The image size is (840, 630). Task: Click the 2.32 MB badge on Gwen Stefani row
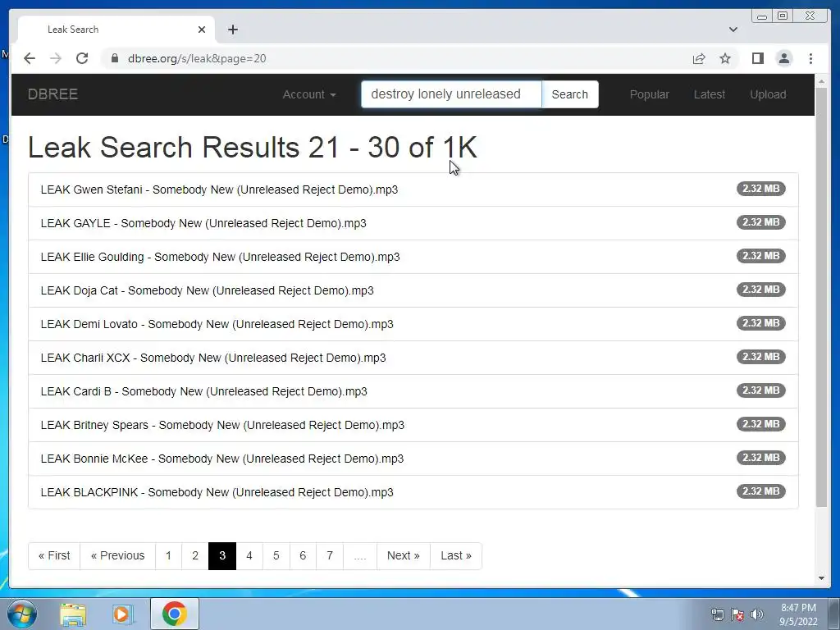tap(760, 189)
